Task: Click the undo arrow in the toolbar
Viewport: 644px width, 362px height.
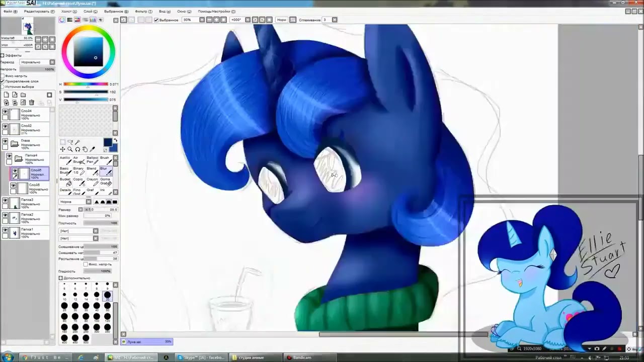Action: click(123, 20)
